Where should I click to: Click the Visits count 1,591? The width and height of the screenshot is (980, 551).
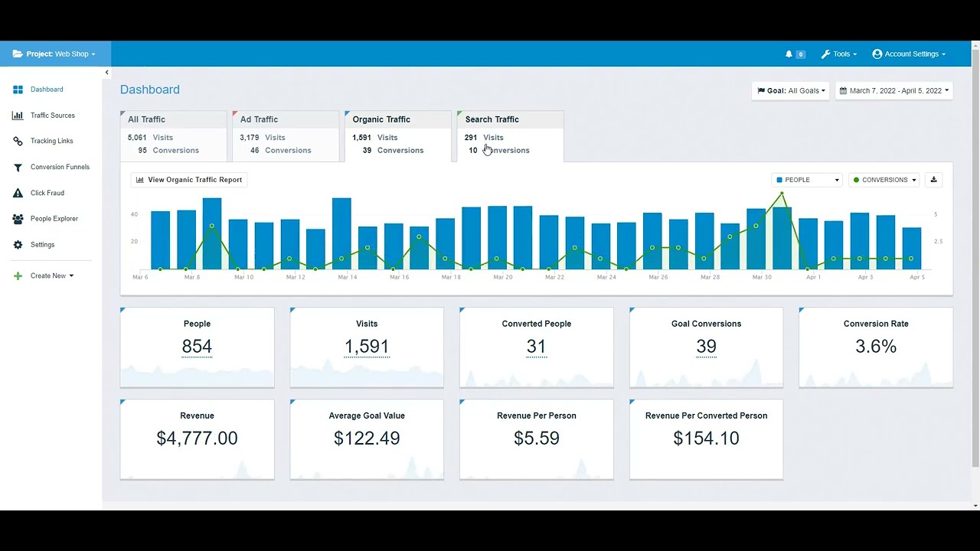point(367,347)
